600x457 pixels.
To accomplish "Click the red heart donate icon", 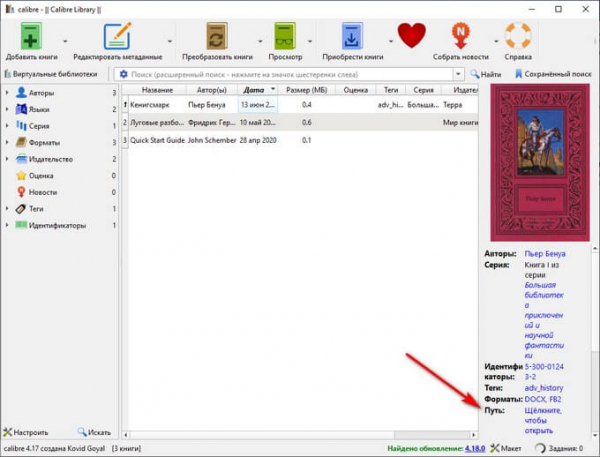I will (411, 35).
